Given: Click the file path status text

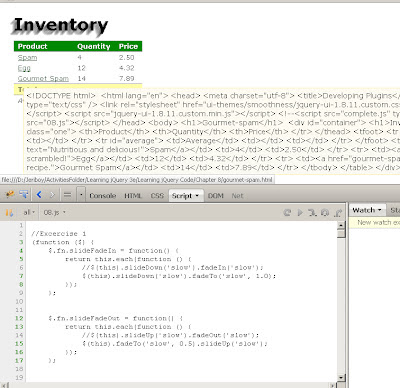Looking at the screenshot, I should click(137, 180).
